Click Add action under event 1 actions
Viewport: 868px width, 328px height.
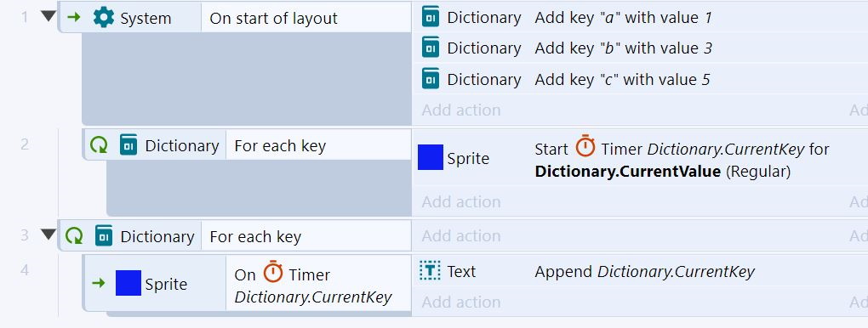point(461,110)
